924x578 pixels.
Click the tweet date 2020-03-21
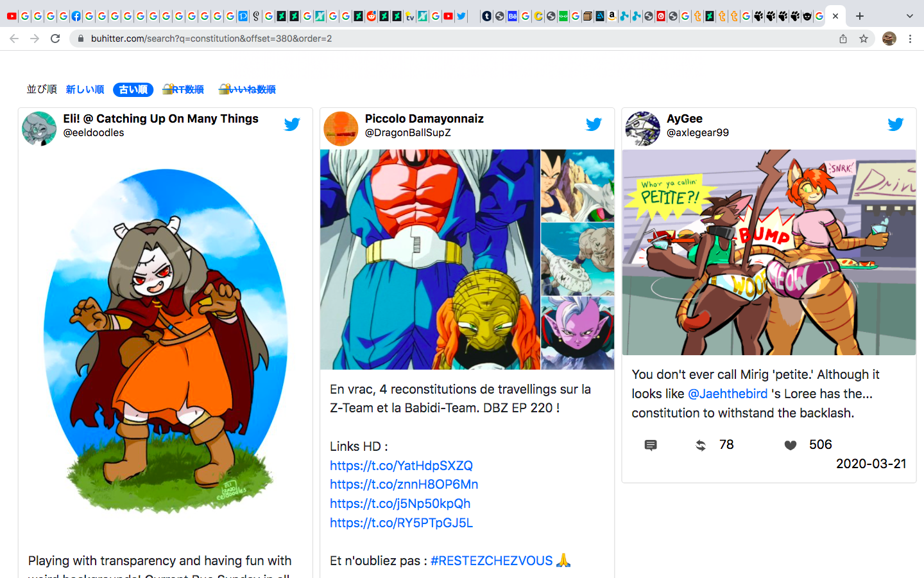871,464
